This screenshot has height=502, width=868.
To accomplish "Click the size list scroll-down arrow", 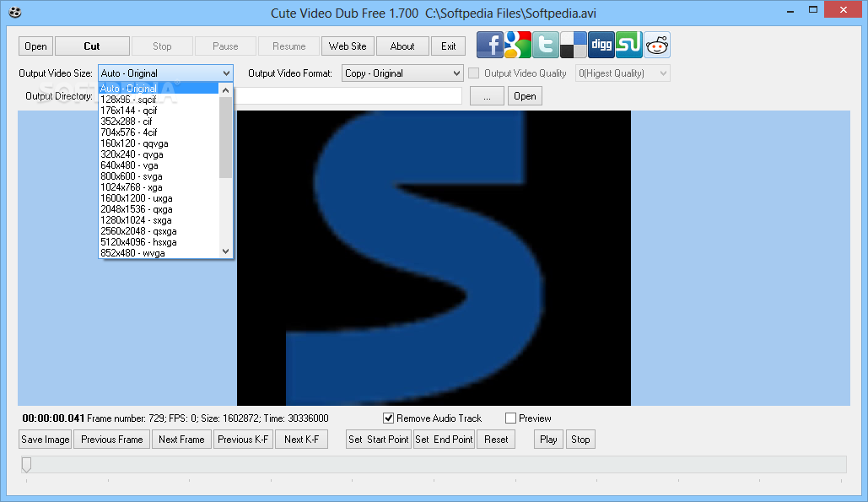I will [x=225, y=251].
